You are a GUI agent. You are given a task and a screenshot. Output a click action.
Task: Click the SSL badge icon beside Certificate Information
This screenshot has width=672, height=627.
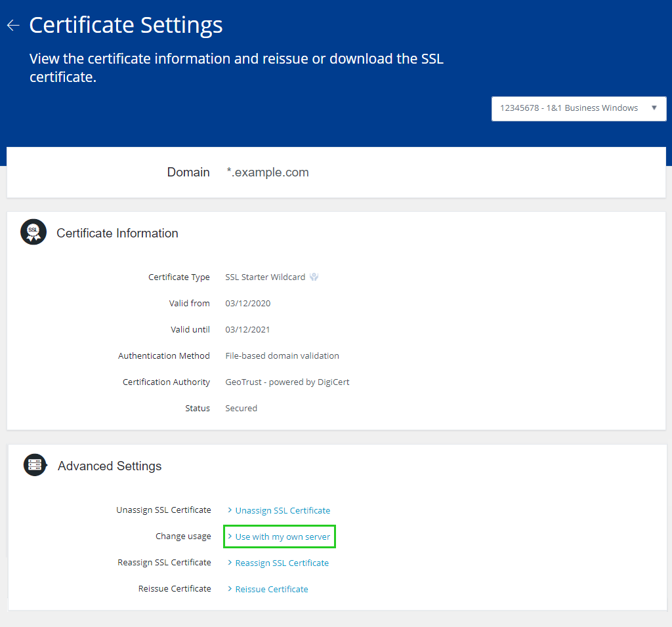click(x=33, y=232)
